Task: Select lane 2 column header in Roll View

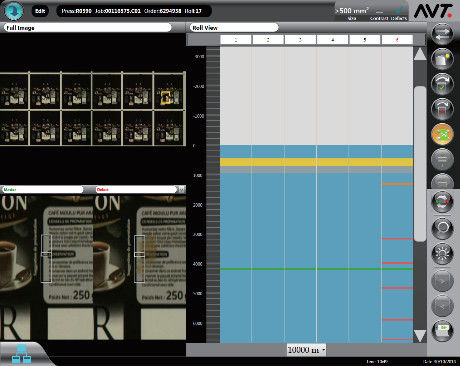Action: [268, 40]
